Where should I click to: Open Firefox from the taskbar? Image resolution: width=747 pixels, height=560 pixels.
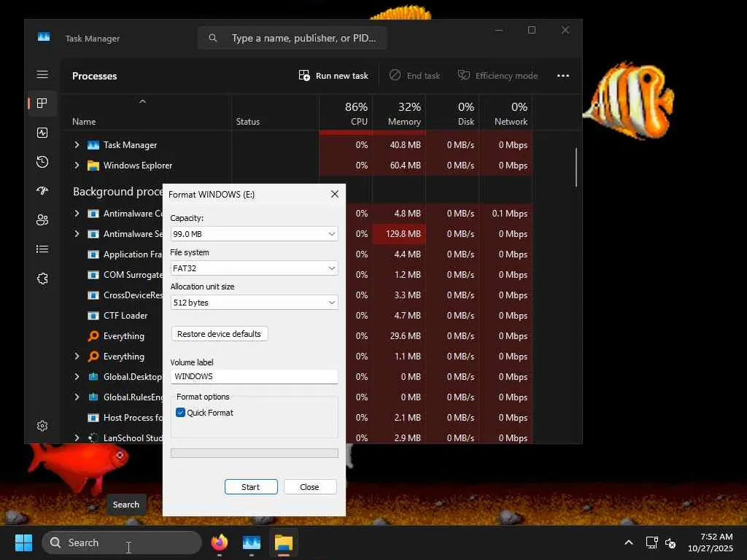219,542
